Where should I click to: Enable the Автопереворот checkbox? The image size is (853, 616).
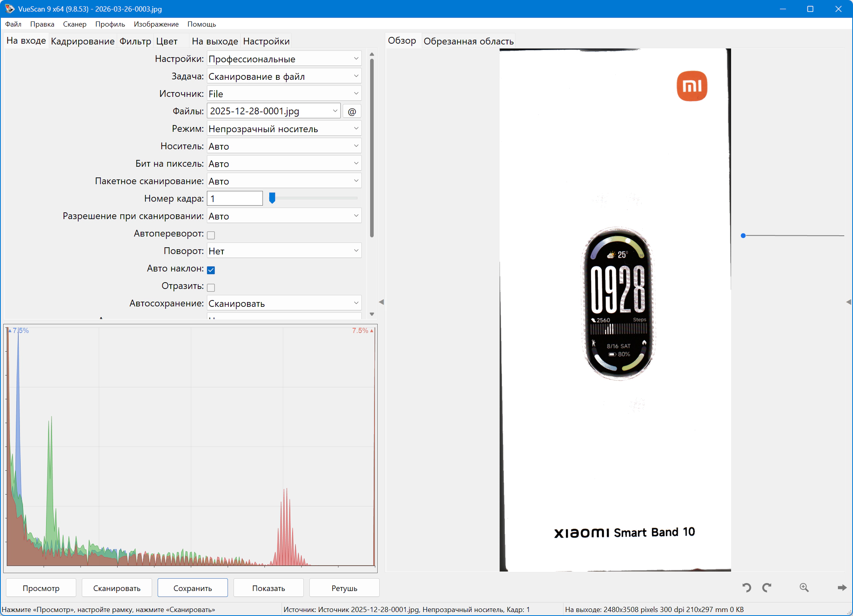coord(211,235)
